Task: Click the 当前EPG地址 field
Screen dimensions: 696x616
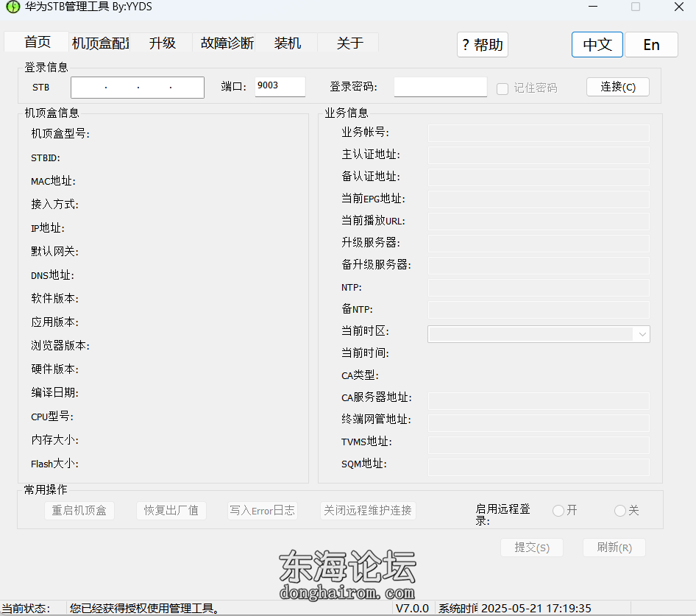Action: pos(539,199)
